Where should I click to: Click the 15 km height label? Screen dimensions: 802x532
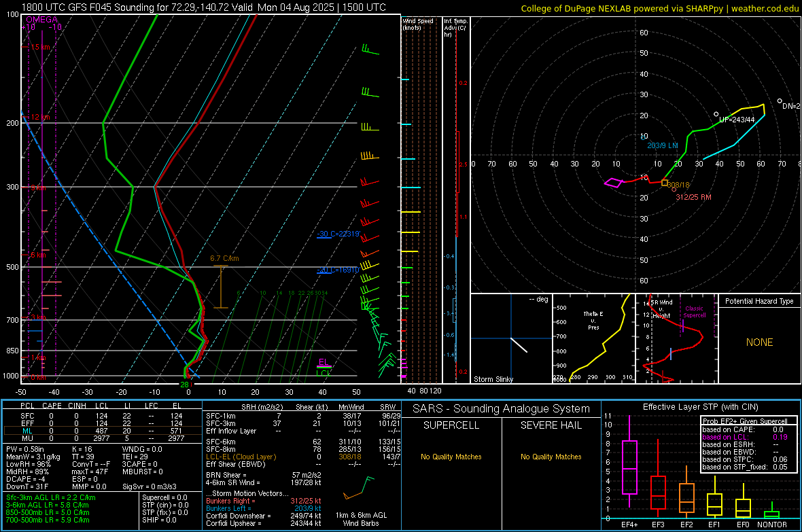pyautogui.click(x=40, y=47)
